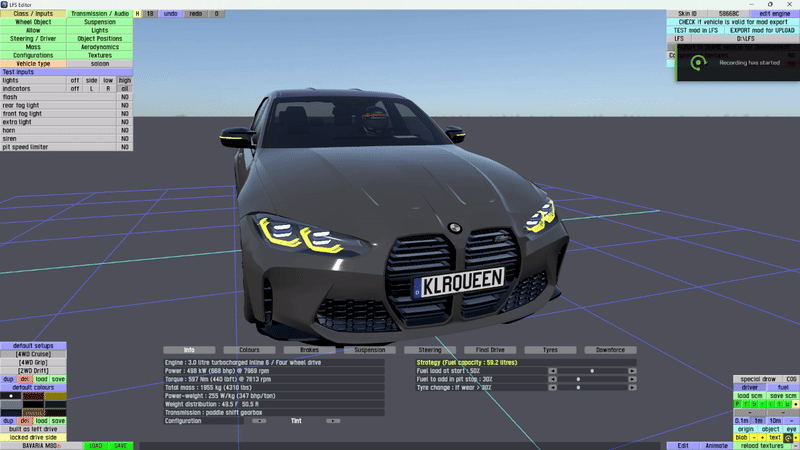Select the brown default colour swatch
This screenshot has width=800, height=450.
pyautogui.click(x=33, y=413)
